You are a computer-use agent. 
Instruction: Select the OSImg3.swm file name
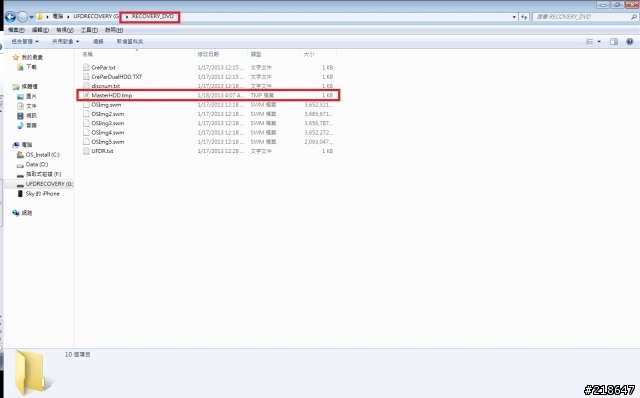pyautogui.click(x=108, y=123)
